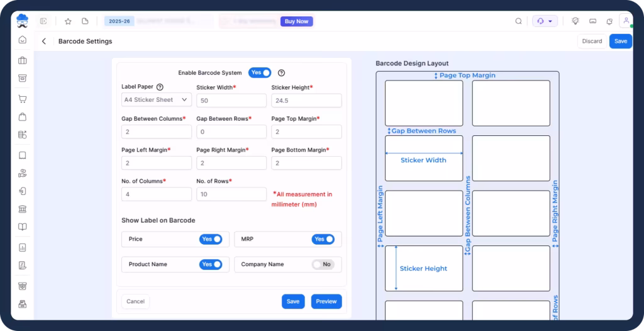Select the 2025-26 financial year tag
Image resolution: width=644 pixels, height=331 pixels.
(x=119, y=21)
